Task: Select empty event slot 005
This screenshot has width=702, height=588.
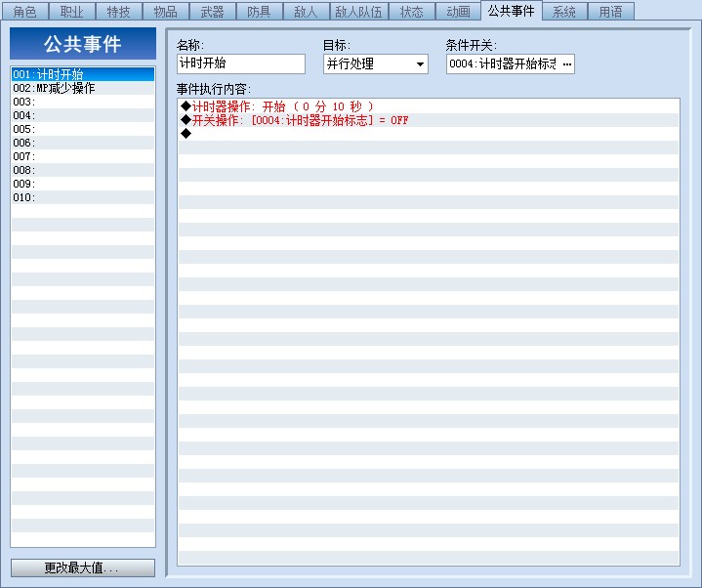Action: tap(83, 129)
